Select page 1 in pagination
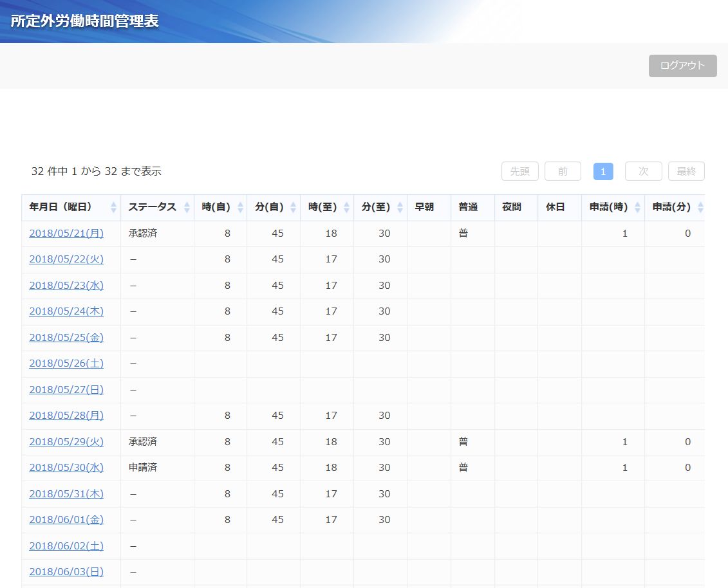728x588 pixels. (603, 171)
